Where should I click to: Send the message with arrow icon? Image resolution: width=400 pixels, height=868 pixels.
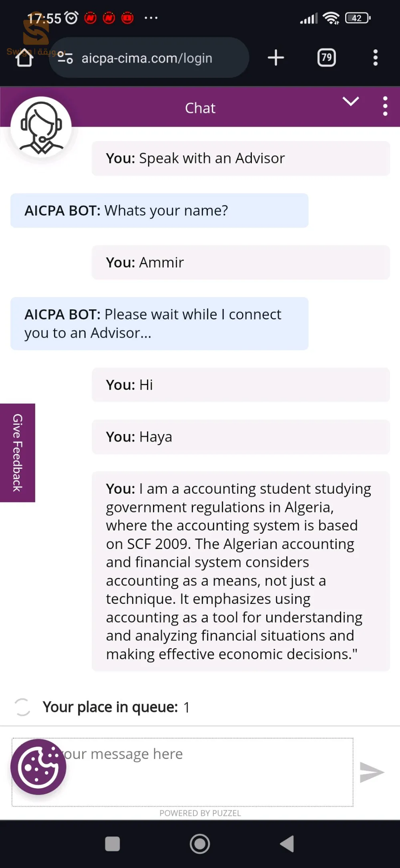tap(372, 772)
